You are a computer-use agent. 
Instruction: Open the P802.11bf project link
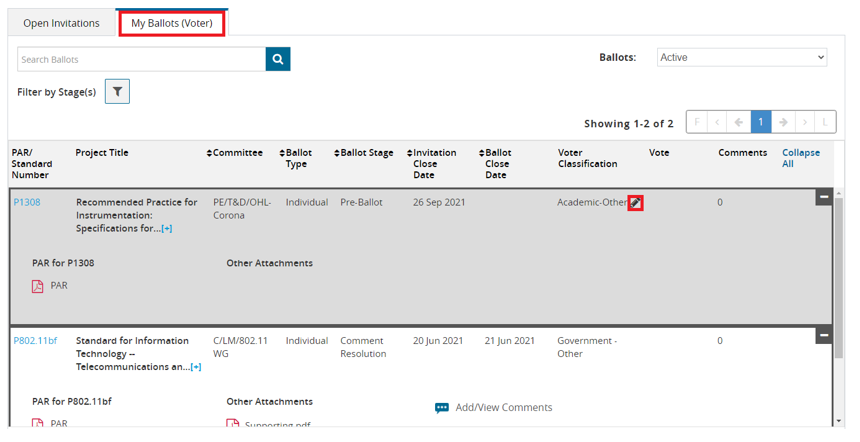coord(35,341)
